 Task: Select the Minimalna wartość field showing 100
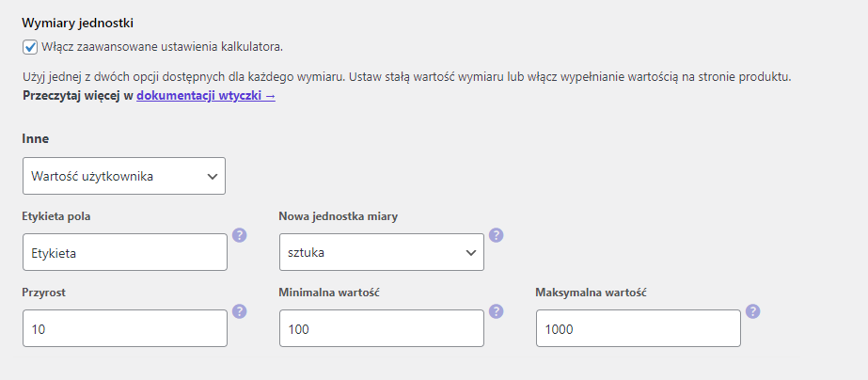click(x=382, y=328)
